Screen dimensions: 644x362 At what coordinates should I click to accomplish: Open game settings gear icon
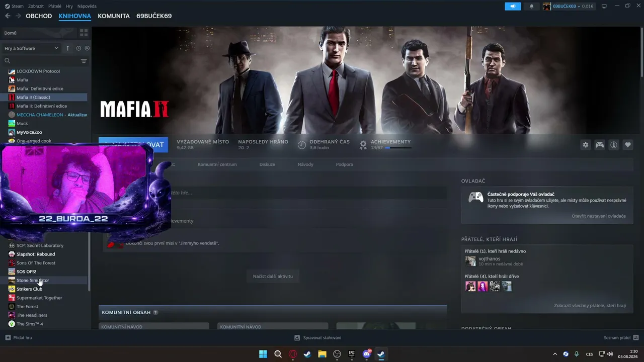(586, 145)
